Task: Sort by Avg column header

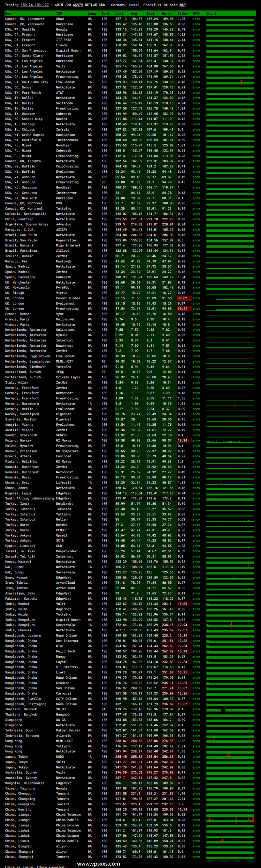Action: click(x=134, y=14)
